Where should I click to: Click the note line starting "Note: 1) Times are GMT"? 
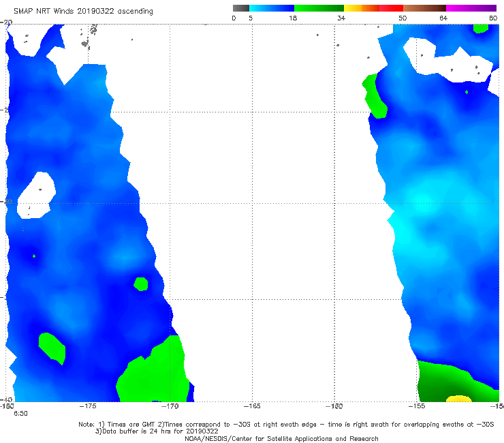point(286,425)
